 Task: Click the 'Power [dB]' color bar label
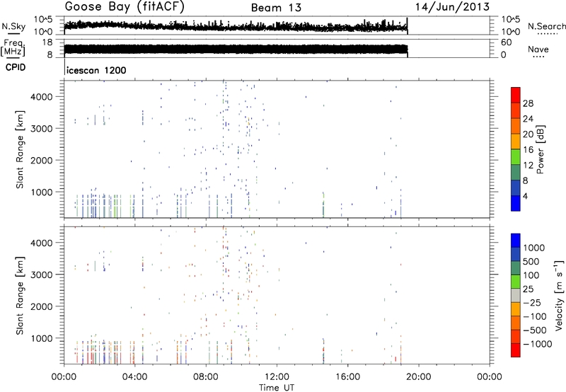point(540,149)
